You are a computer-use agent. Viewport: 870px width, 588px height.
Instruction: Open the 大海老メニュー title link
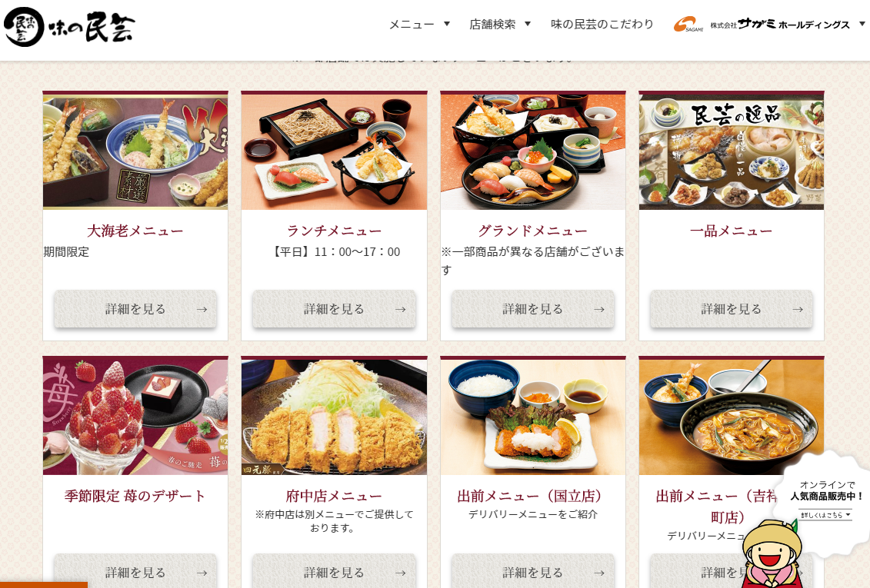tap(135, 231)
